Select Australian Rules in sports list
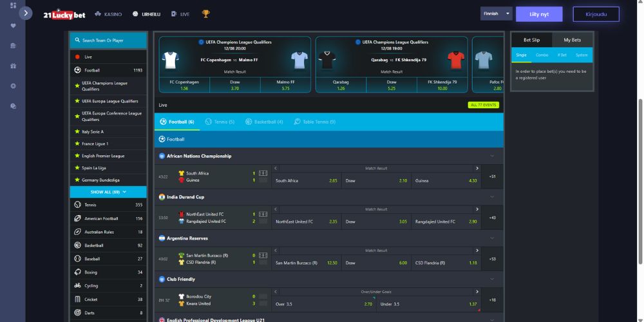This screenshot has height=322, width=644. pos(108,232)
